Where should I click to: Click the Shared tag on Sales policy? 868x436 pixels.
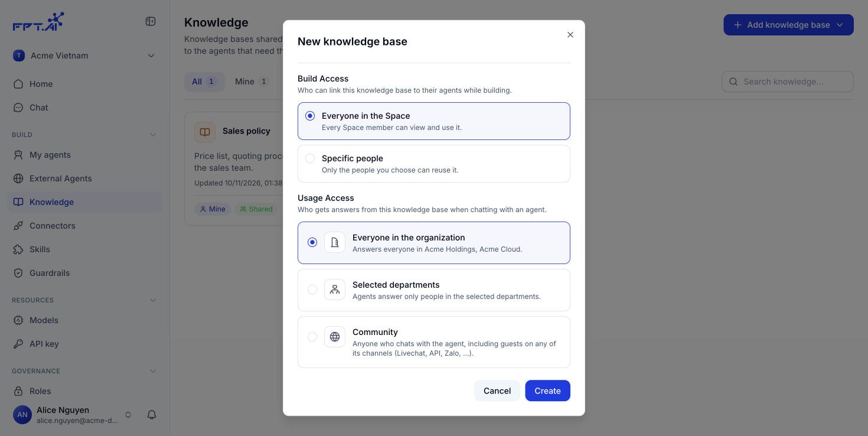256,209
